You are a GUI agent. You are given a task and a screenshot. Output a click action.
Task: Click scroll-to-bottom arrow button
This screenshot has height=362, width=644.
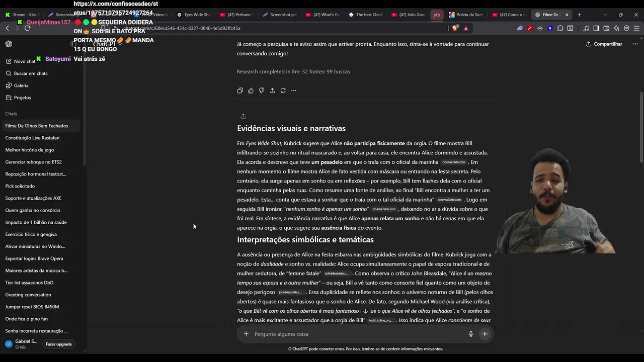pyautogui.click(x=366, y=311)
